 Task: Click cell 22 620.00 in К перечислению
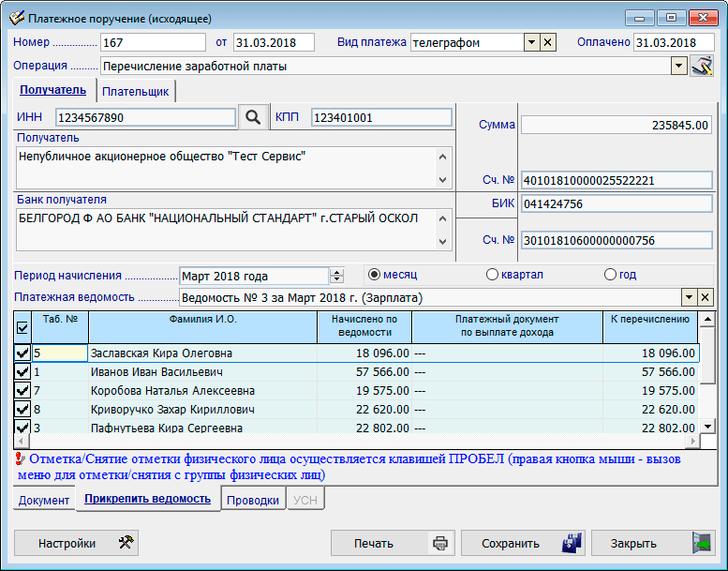(x=650, y=409)
